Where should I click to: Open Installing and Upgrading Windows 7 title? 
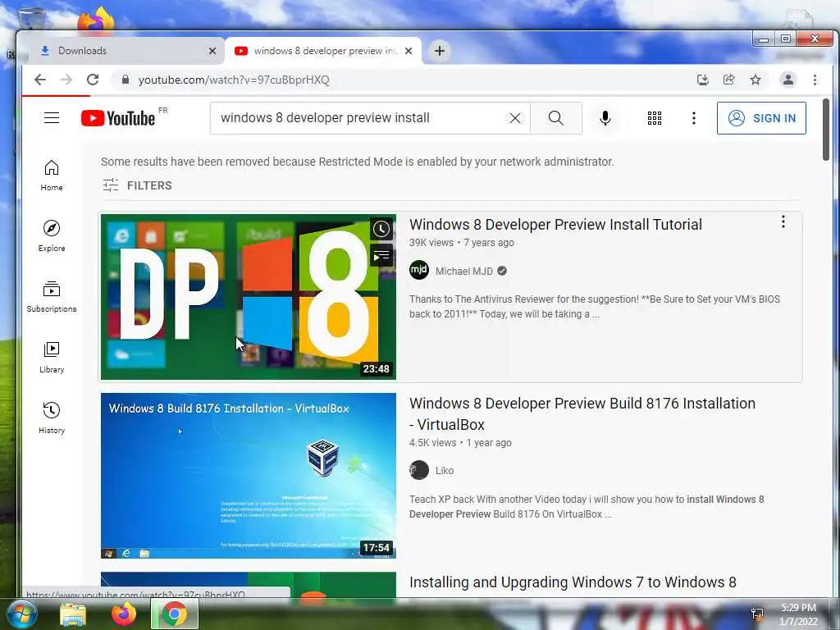(573, 582)
